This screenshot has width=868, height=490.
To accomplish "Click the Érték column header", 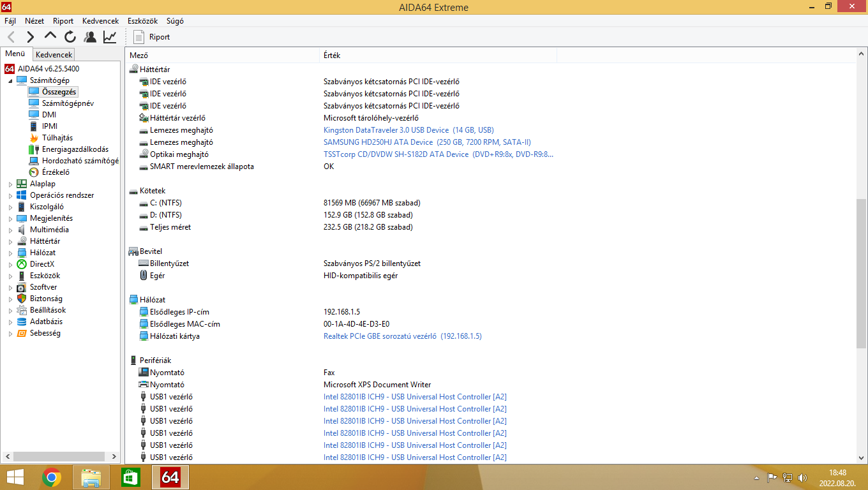I will (438, 56).
